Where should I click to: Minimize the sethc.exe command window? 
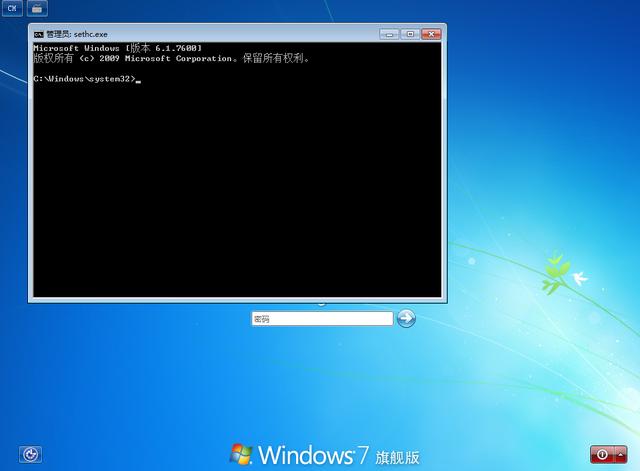(389, 34)
